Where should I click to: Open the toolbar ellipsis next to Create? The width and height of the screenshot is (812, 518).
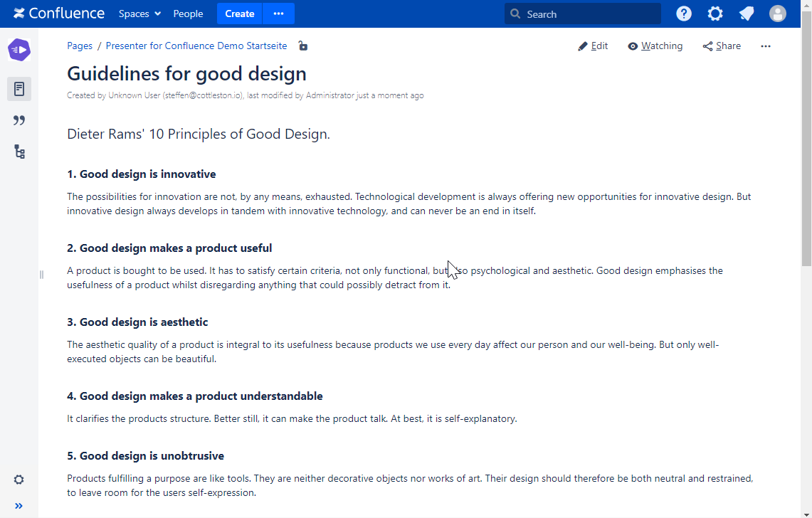[x=278, y=14]
